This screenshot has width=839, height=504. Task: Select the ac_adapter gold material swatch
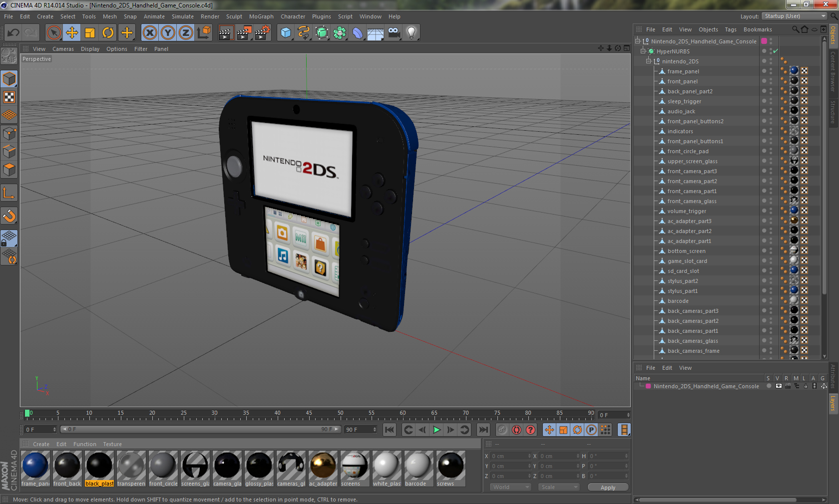tap(323, 466)
